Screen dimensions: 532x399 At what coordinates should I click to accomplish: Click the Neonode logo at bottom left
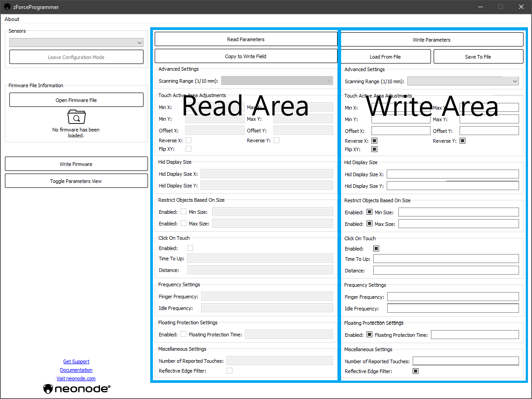coord(76,389)
